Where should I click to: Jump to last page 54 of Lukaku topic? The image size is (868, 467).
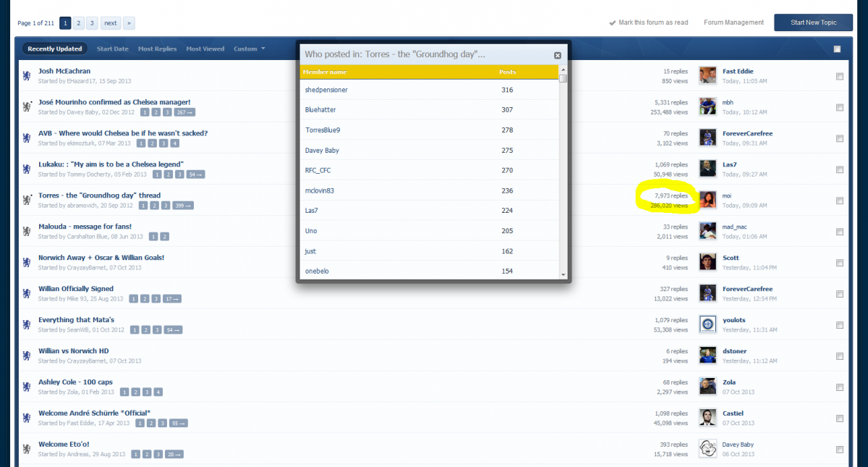pos(195,174)
